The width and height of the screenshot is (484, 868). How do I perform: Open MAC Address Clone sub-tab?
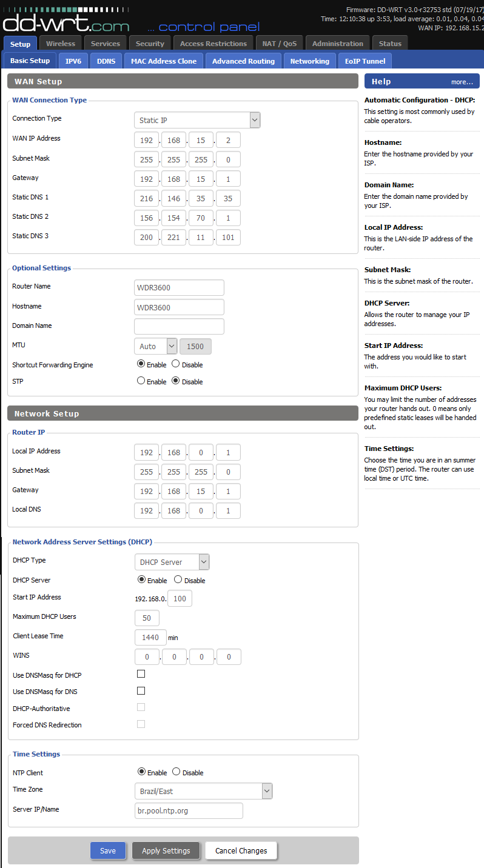[x=164, y=61]
